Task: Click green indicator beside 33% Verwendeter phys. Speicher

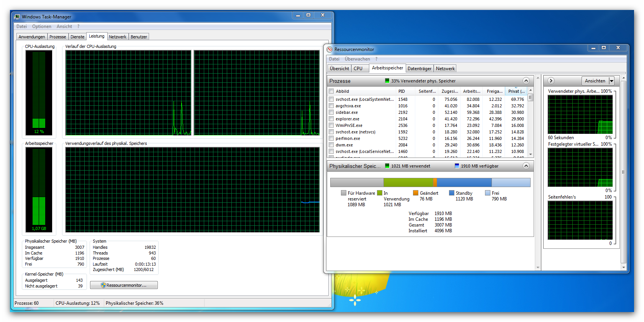Action: tap(387, 80)
